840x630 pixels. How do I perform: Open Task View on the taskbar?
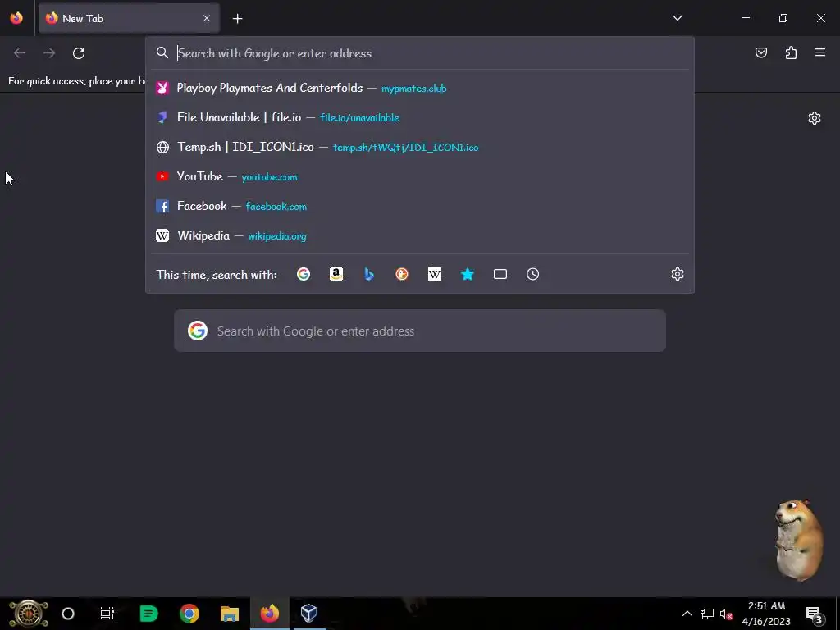click(107, 614)
